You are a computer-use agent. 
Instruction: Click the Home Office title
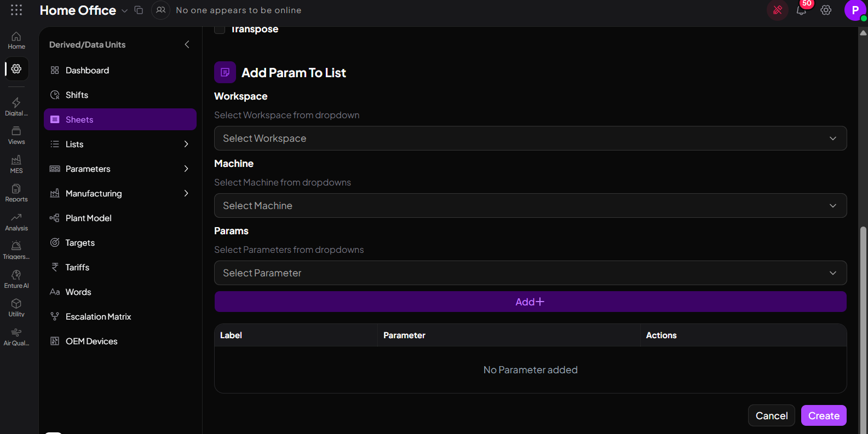pyautogui.click(x=78, y=10)
